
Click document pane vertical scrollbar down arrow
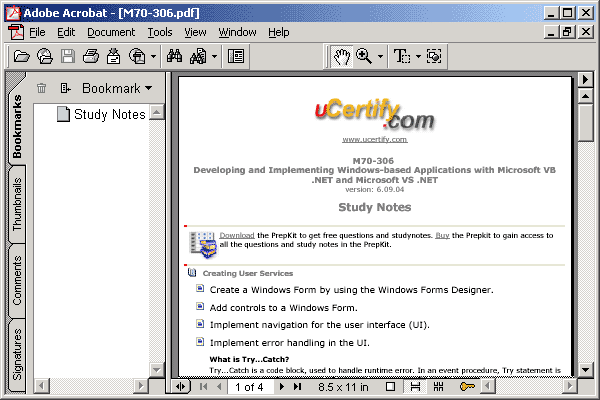pyautogui.click(x=585, y=370)
